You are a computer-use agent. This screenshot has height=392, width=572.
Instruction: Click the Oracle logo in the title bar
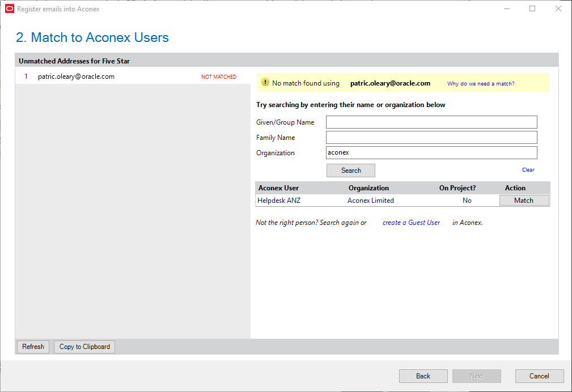pyautogui.click(x=10, y=8)
